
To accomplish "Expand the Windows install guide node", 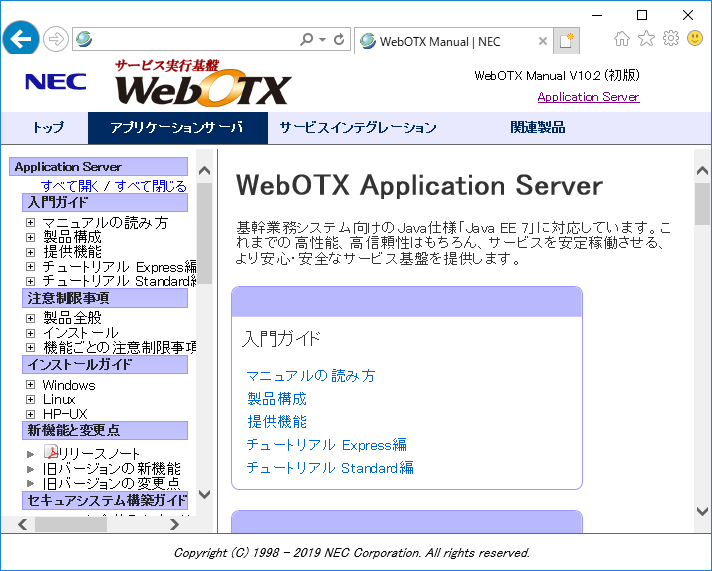I will [31, 385].
